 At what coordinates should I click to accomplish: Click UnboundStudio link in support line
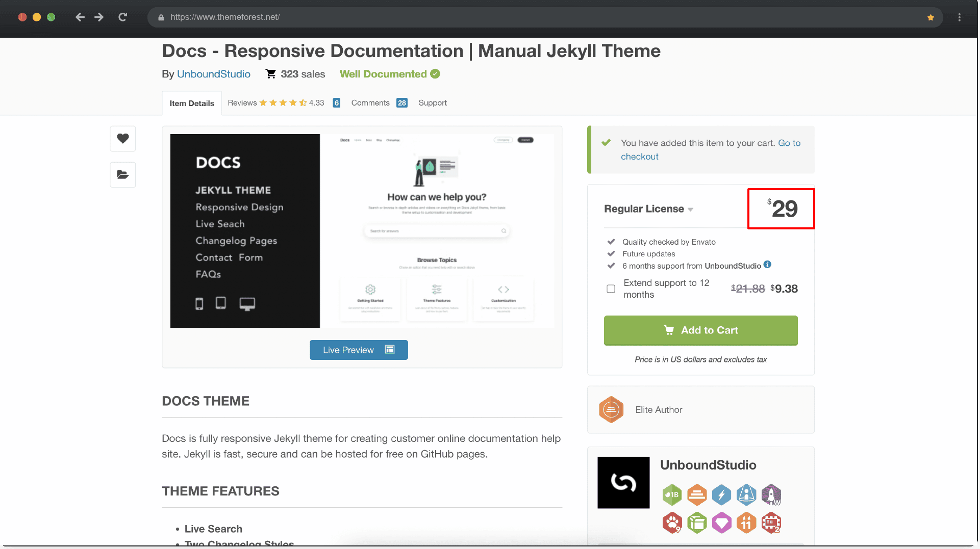tap(733, 266)
